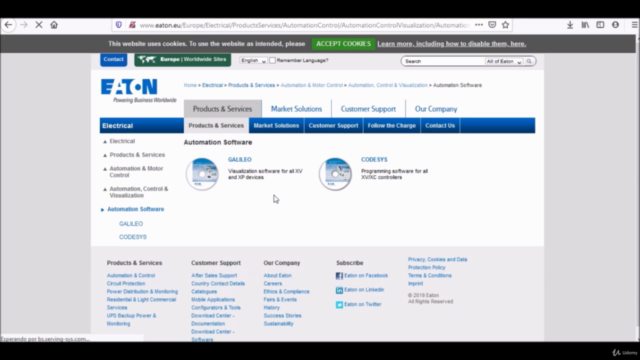Open the All of Eaton search scope dropdown
Viewport: 640px width, 360px height.
[504, 61]
